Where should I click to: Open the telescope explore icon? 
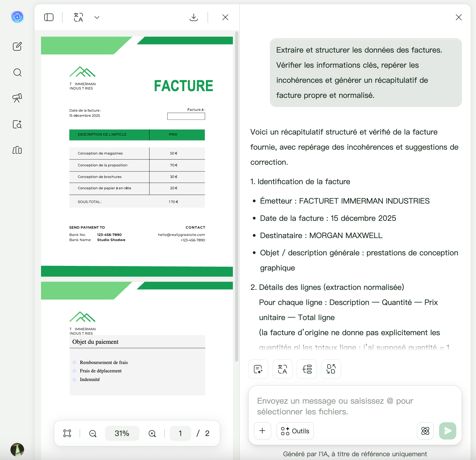(17, 98)
